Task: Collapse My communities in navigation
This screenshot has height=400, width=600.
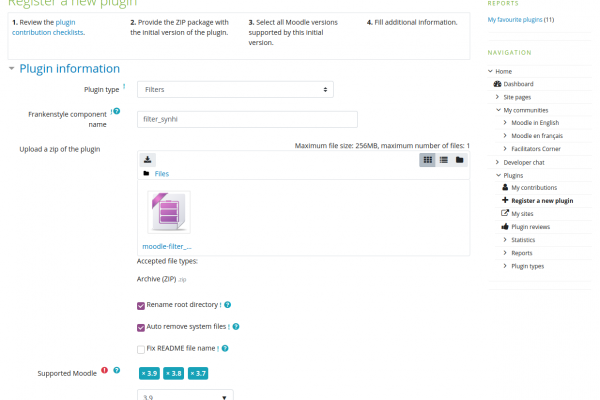Action: tap(498, 110)
